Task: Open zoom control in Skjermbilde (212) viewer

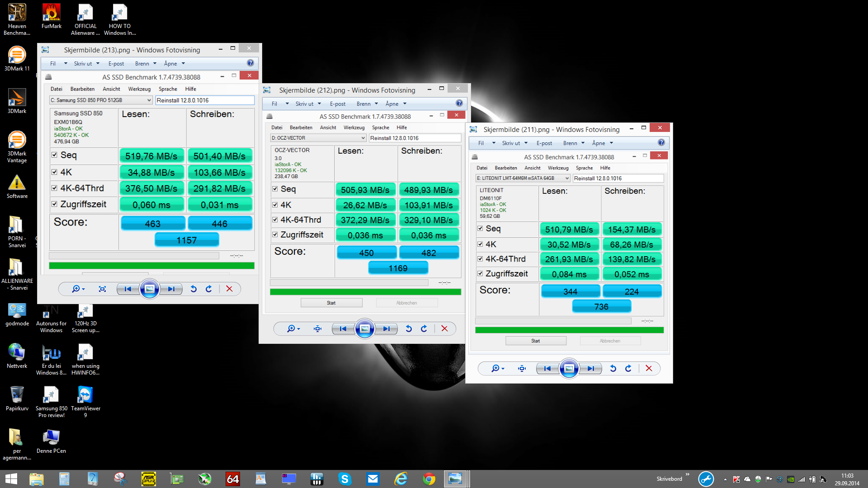Action: [x=293, y=329]
